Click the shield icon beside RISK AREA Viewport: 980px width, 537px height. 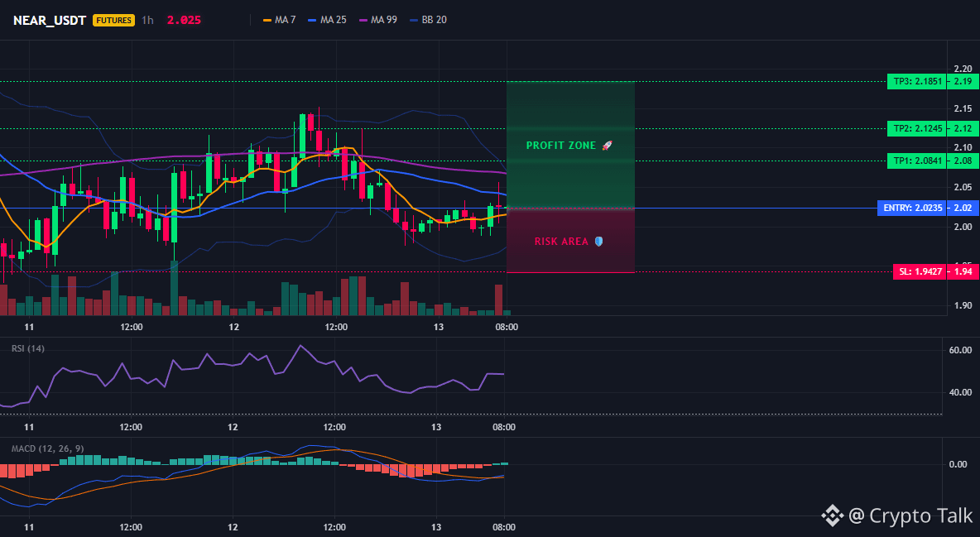pyautogui.click(x=598, y=242)
